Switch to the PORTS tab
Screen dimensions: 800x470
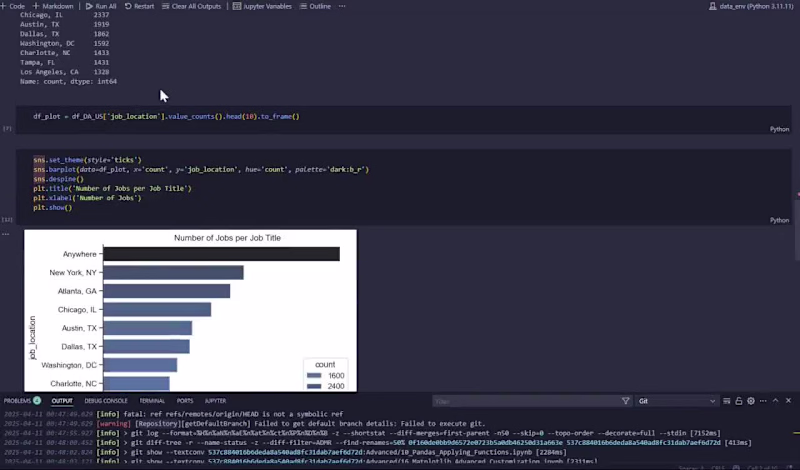point(185,401)
